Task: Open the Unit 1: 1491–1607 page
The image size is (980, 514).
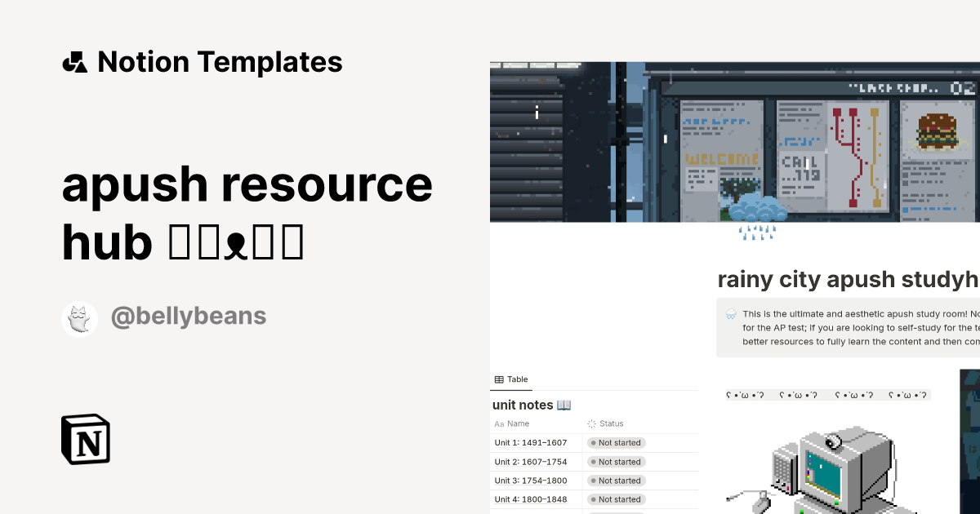Action: click(x=531, y=442)
